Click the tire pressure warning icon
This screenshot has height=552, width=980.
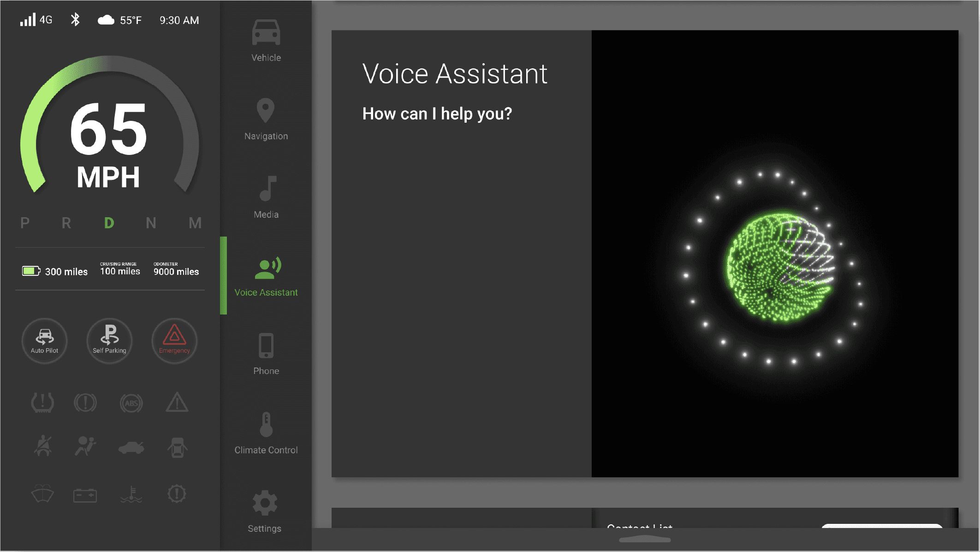pyautogui.click(x=42, y=403)
